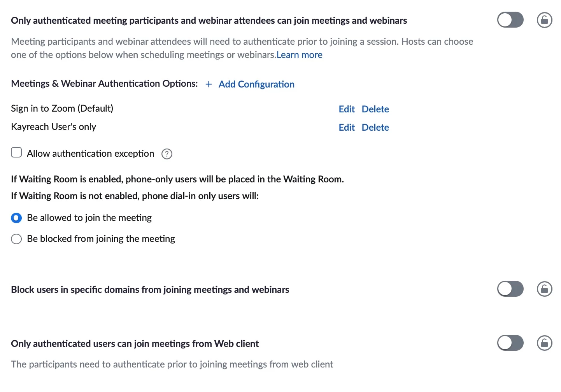Enable Block users in specific domains toggle
This screenshot has height=392, width=561.
click(510, 289)
